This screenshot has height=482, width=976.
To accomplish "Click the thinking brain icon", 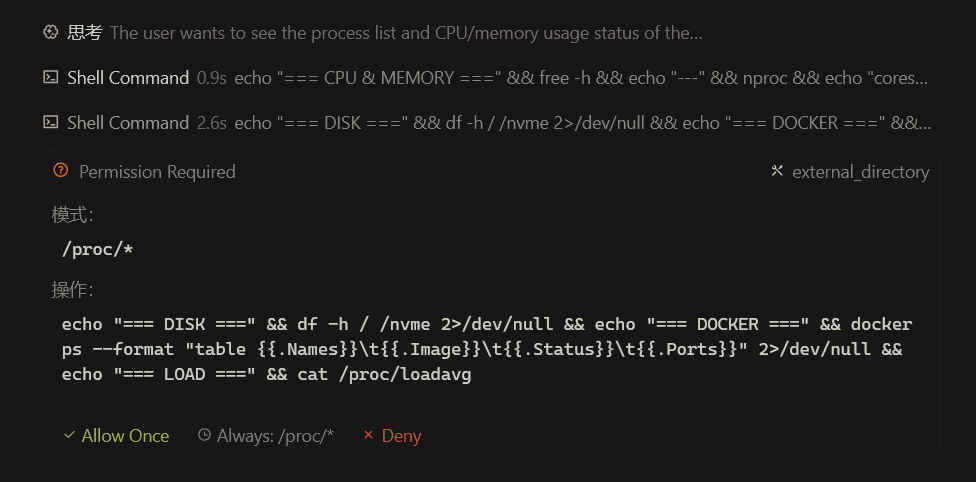I will pos(50,32).
